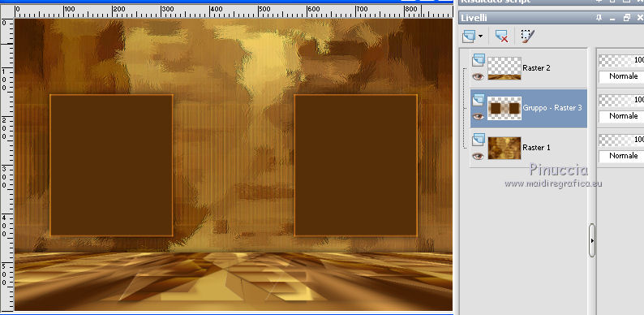Select the Raster 2 layer thumbnail
The width and height of the screenshot is (644, 315).
point(504,68)
